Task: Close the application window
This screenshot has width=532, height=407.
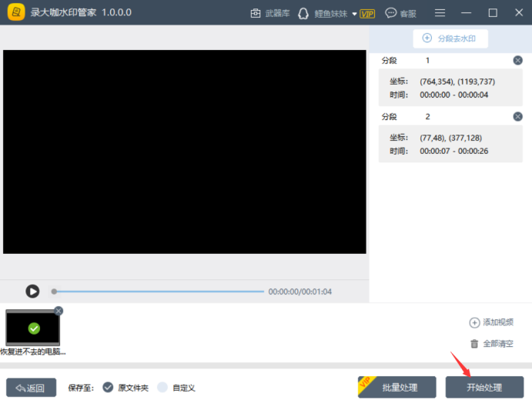Action: click(x=519, y=12)
